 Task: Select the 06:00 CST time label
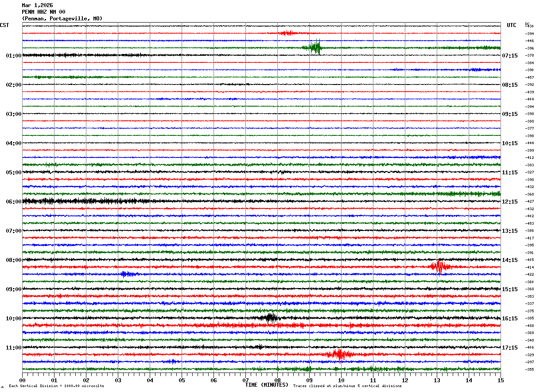[14, 202]
